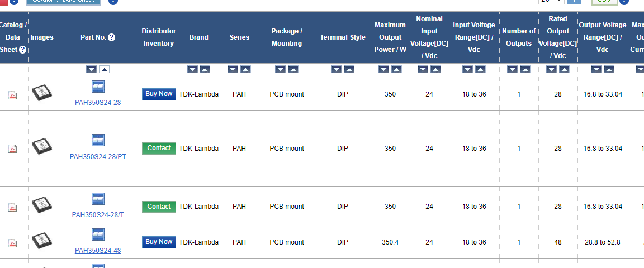Open the PDF datasheet for PAH350S24-28
Image resolution: width=644 pixels, height=268 pixels.
pyautogui.click(x=12, y=95)
